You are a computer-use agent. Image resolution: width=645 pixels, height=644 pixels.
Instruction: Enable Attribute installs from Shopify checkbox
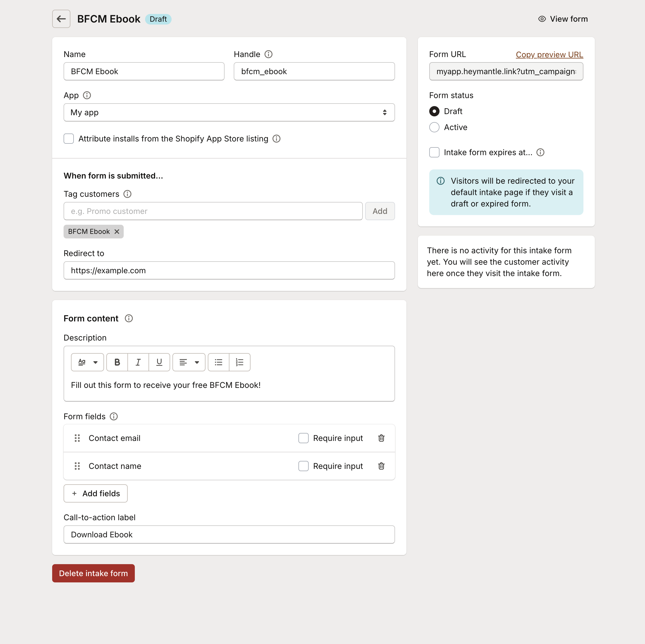69,139
